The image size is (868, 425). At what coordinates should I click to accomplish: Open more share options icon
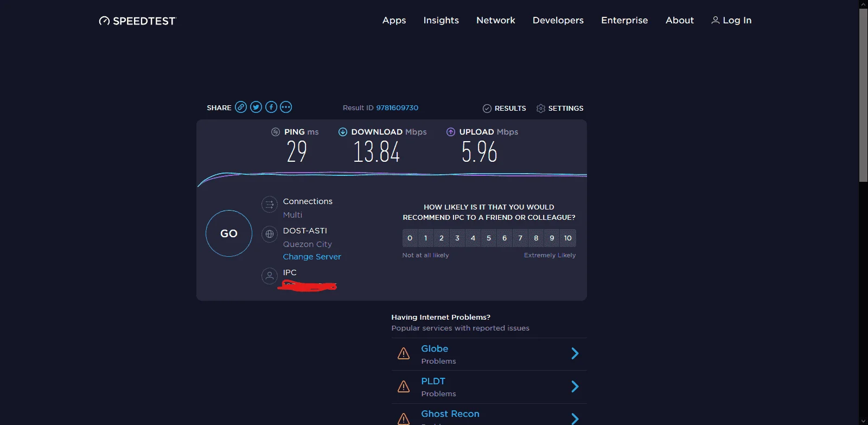(x=286, y=107)
